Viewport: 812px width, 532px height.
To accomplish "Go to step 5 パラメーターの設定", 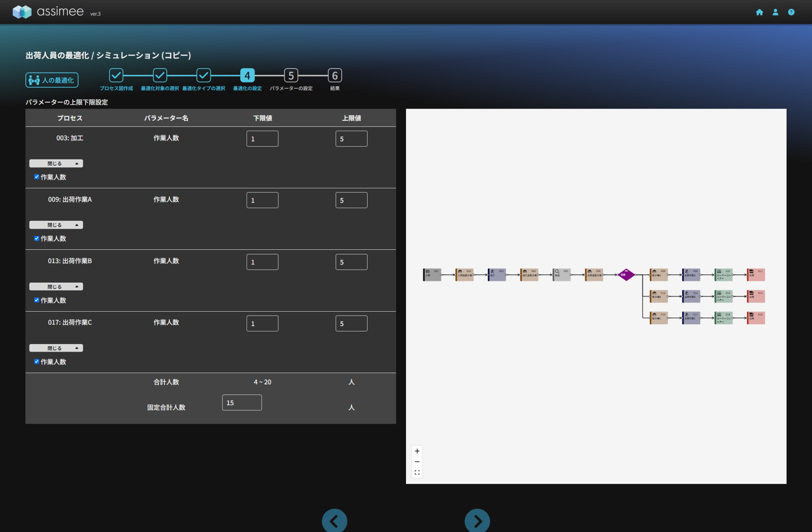I will click(291, 75).
